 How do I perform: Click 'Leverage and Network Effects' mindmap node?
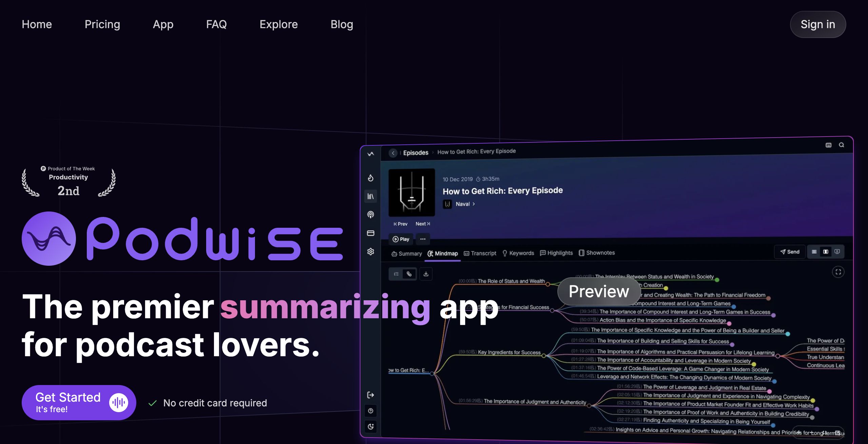684,377
